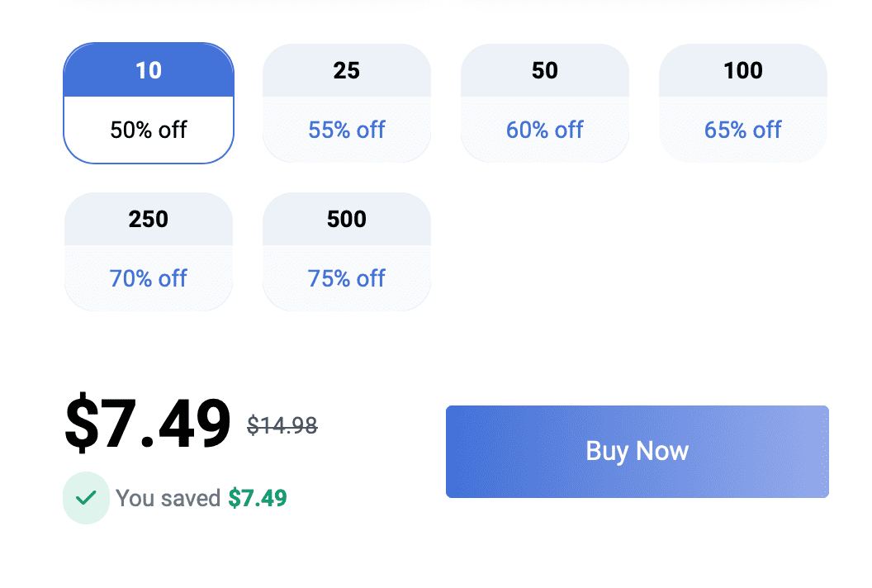872x588 pixels.
Task: Select the 50 quantity tile
Action: coord(544,102)
